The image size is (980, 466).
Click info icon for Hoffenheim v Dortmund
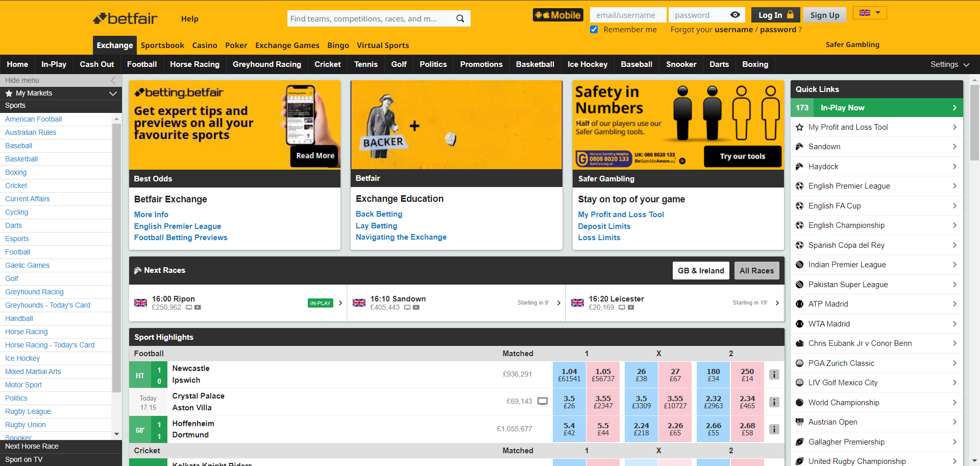point(774,429)
